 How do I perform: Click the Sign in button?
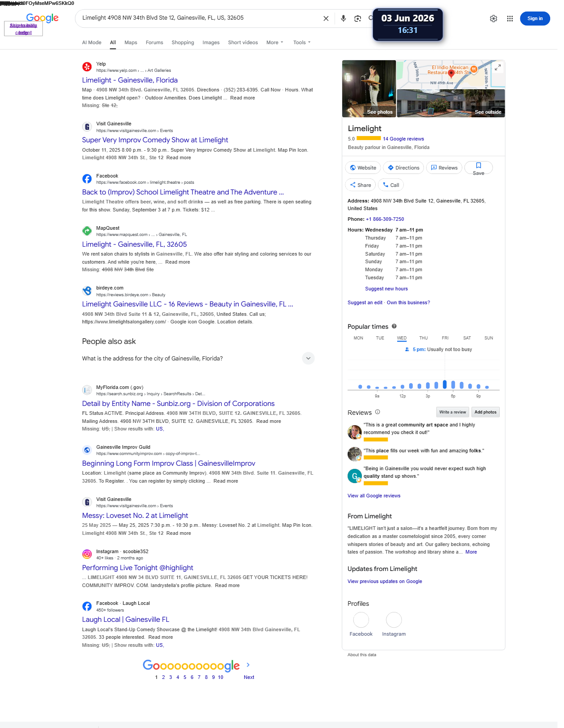pos(535,18)
